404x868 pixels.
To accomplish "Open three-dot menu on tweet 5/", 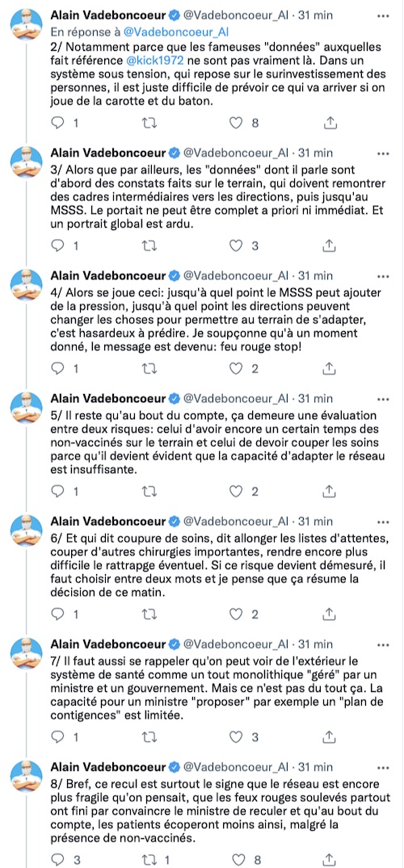I will (x=383, y=398).
